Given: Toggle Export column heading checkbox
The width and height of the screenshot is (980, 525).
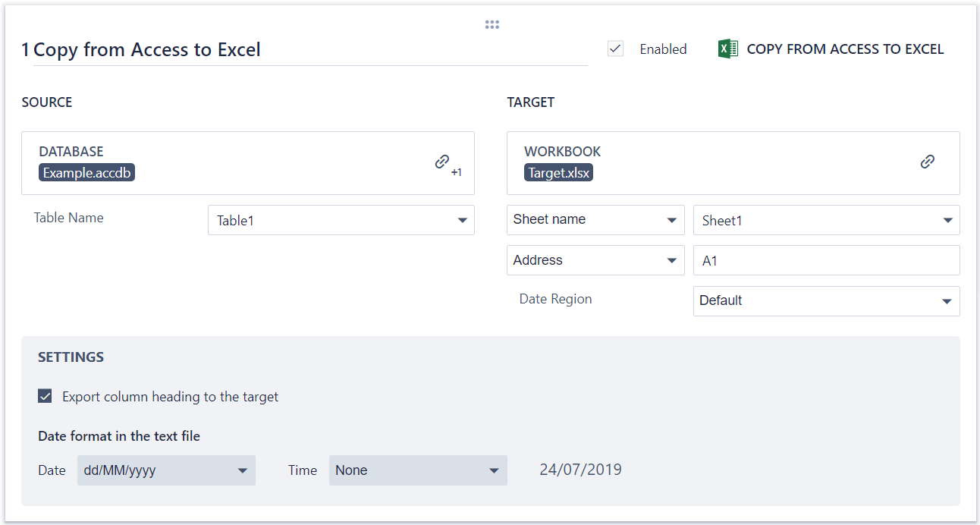Looking at the screenshot, I should coord(46,396).
